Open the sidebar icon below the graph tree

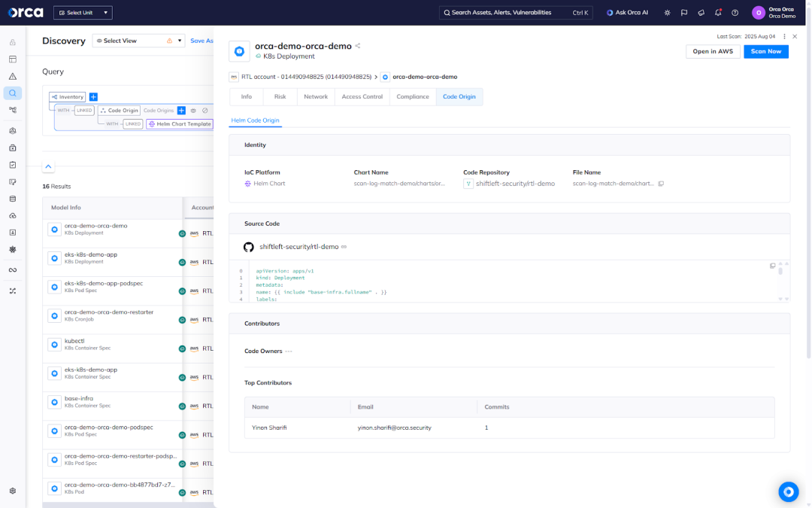click(x=13, y=131)
